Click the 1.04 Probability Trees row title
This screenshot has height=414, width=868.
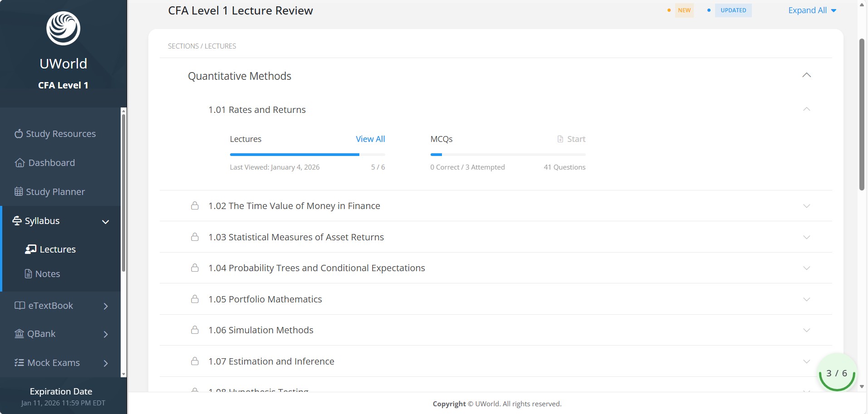(317, 268)
